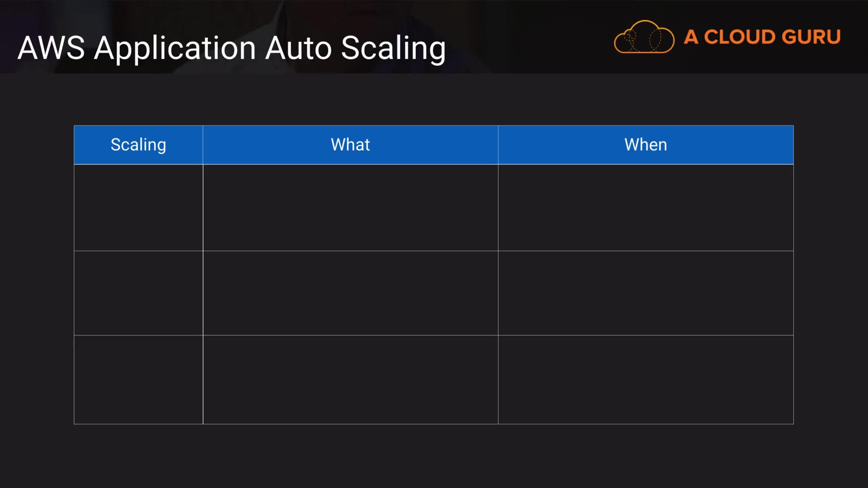Select the What column header
This screenshot has width=868, height=488.
click(x=350, y=145)
